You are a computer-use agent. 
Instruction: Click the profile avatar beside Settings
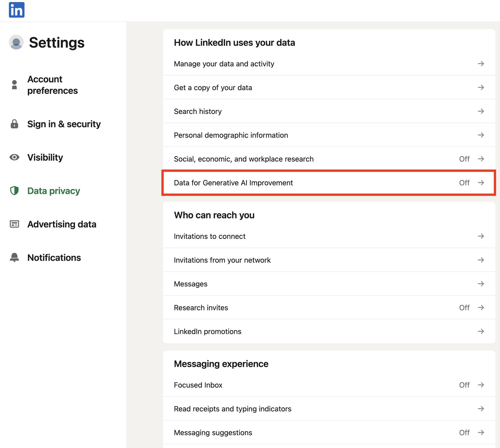[x=16, y=42]
